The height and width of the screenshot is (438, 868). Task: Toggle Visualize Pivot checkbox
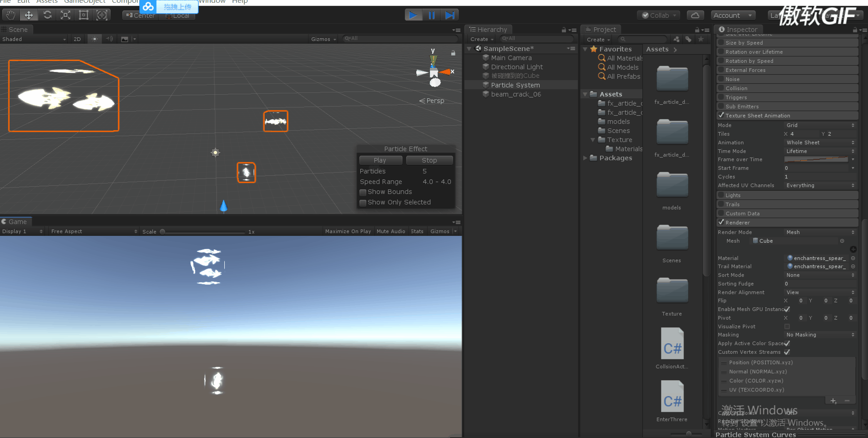coord(787,326)
